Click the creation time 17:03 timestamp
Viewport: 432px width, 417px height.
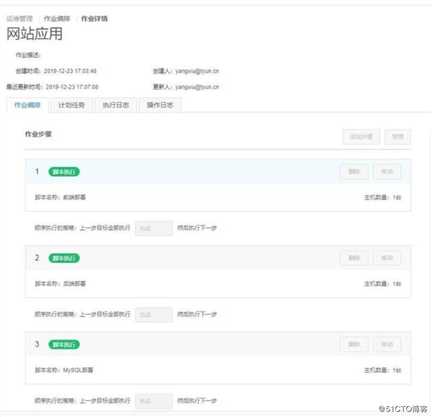[70, 71]
